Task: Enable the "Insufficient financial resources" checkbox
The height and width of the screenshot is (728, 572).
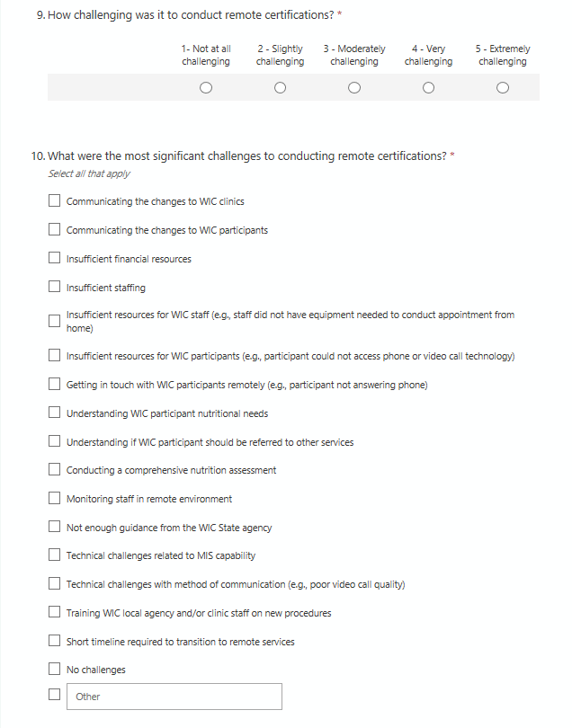Action: [x=55, y=259]
